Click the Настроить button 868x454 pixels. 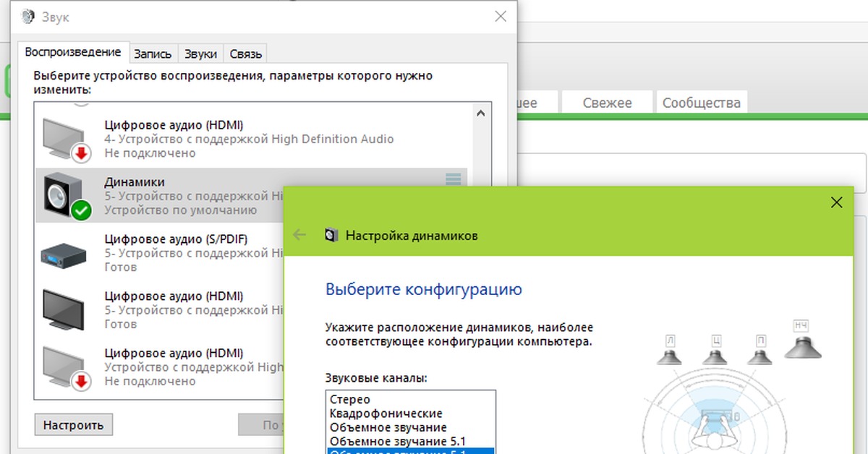pos(73,424)
